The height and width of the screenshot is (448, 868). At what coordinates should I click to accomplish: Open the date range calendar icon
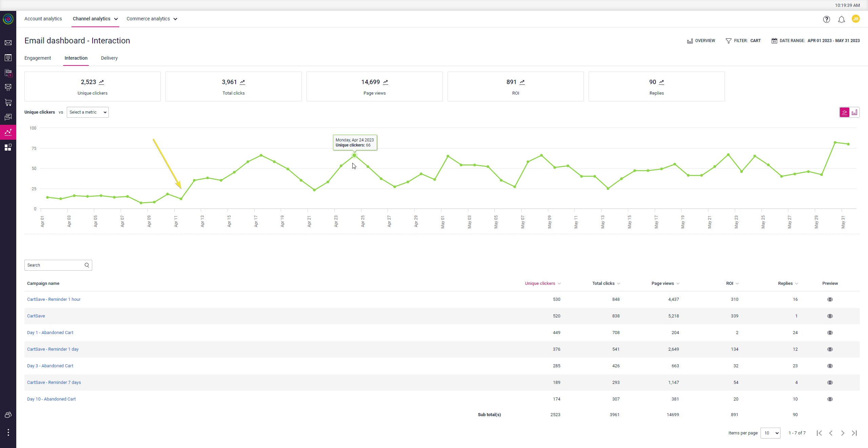774,41
